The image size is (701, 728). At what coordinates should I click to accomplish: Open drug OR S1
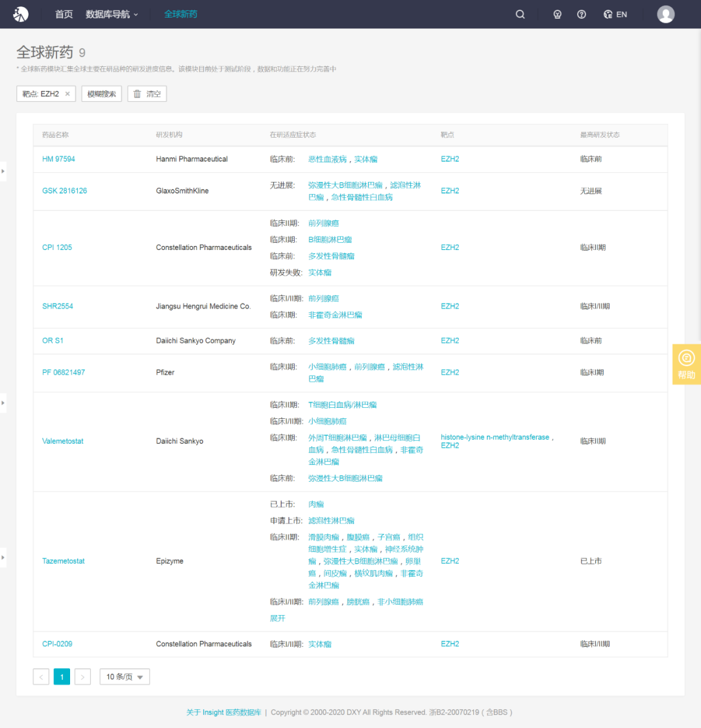tap(53, 341)
